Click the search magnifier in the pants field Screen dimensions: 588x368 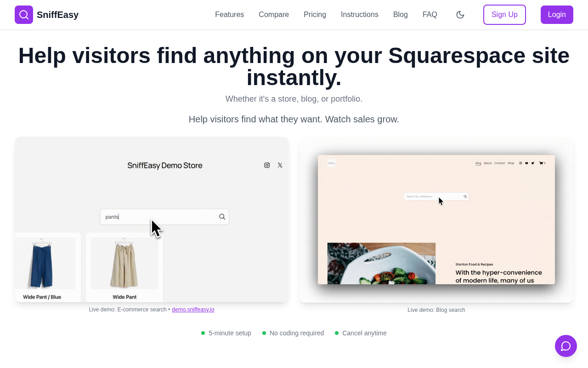tap(222, 217)
